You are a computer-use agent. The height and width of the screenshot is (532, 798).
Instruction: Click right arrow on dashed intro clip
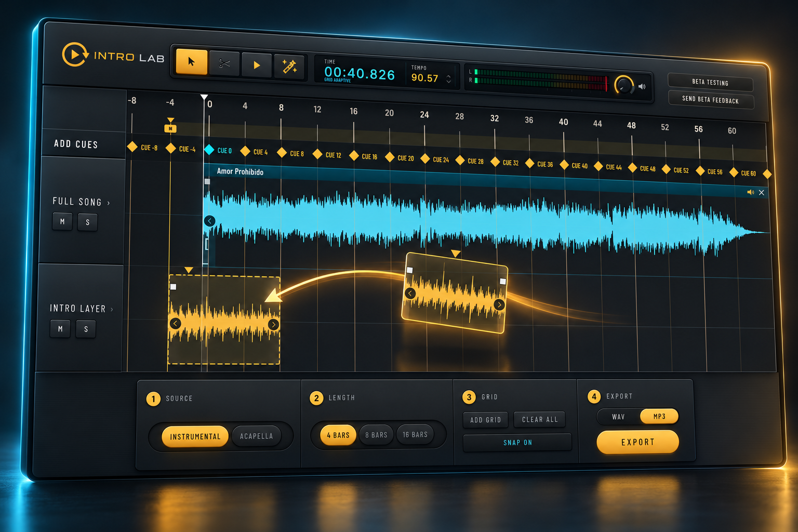(273, 325)
